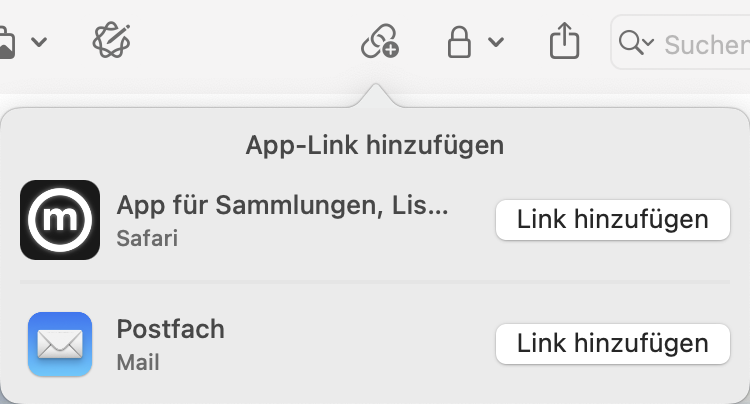Open the Writing Tools sparkle-pencil icon

click(x=111, y=40)
